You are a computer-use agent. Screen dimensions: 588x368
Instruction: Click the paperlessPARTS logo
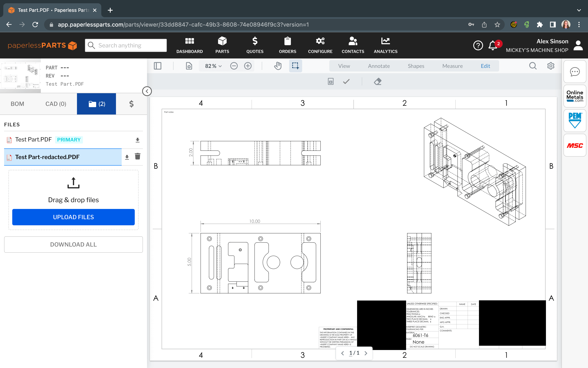pos(42,45)
